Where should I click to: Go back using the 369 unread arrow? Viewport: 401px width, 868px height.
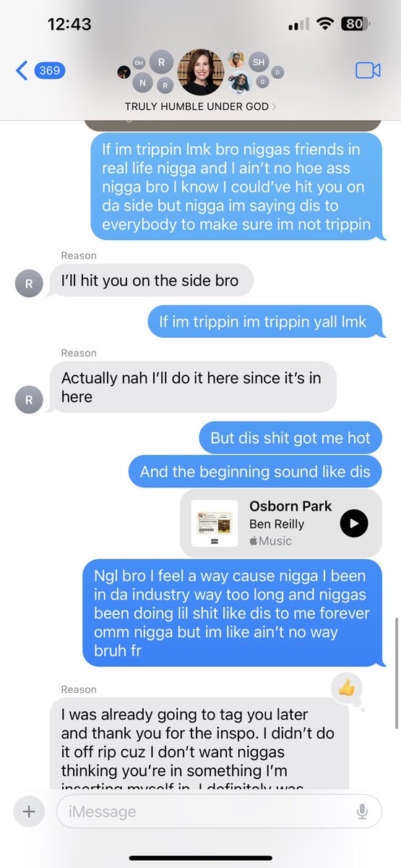pyautogui.click(x=22, y=71)
